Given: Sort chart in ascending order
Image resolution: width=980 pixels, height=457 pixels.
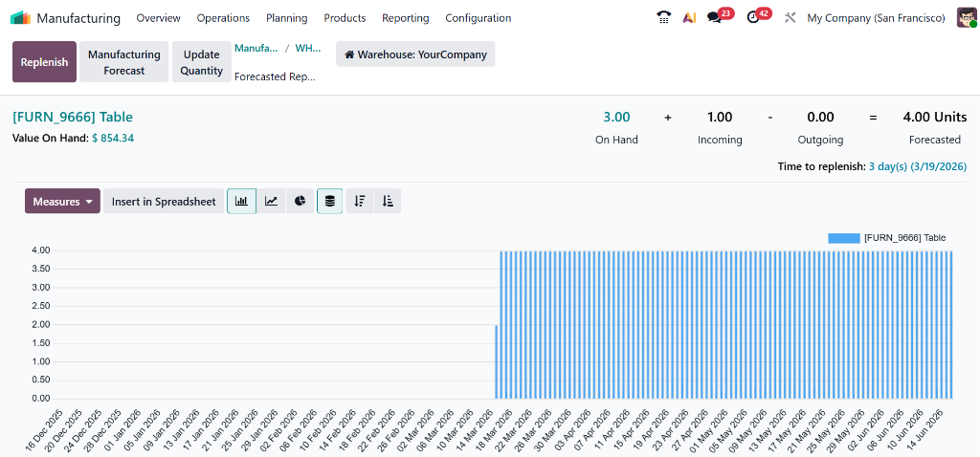Looking at the screenshot, I should 388,201.
